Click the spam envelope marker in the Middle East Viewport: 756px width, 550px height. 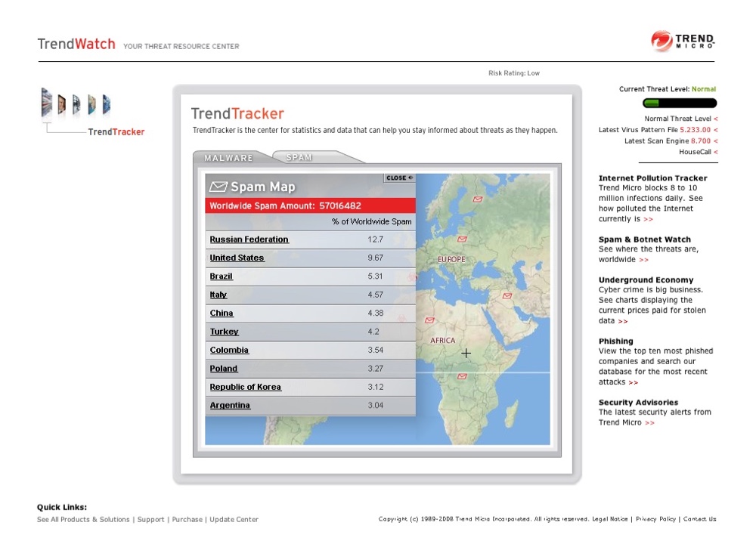(x=507, y=296)
